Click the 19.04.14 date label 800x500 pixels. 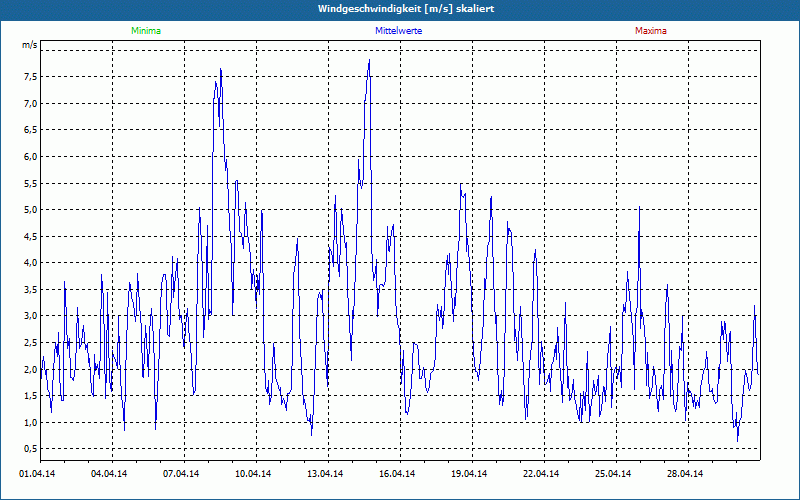point(469,474)
